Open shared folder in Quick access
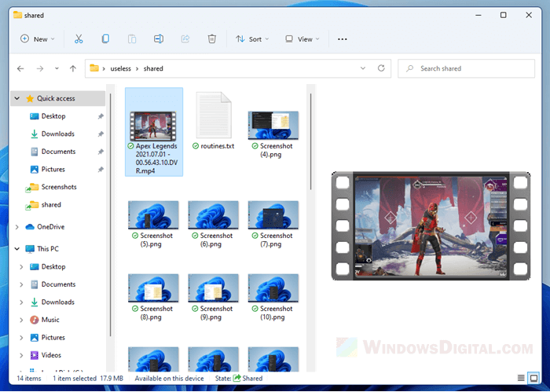 [x=51, y=204]
